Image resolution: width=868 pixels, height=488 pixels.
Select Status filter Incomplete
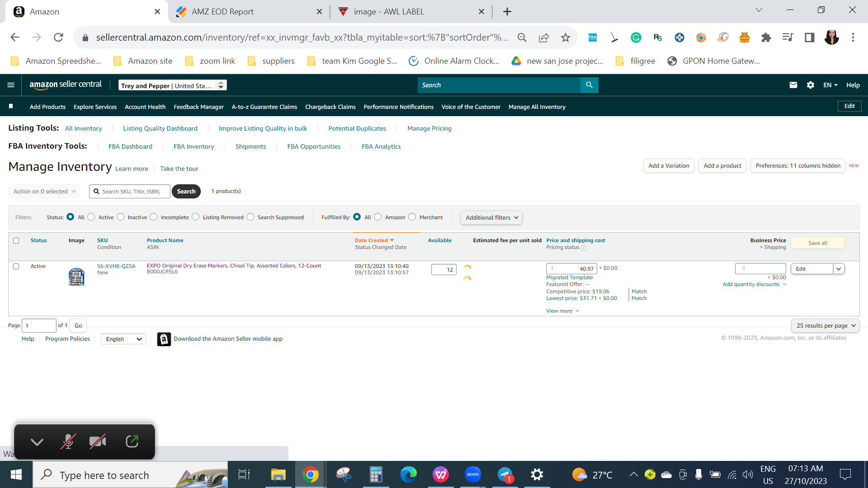point(154,217)
